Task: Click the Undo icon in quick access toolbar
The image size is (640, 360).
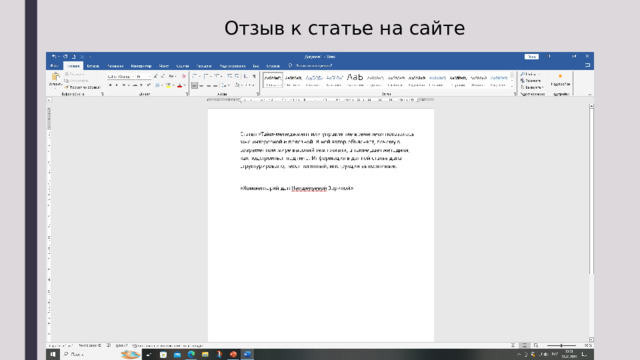Action: (x=53, y=56)
